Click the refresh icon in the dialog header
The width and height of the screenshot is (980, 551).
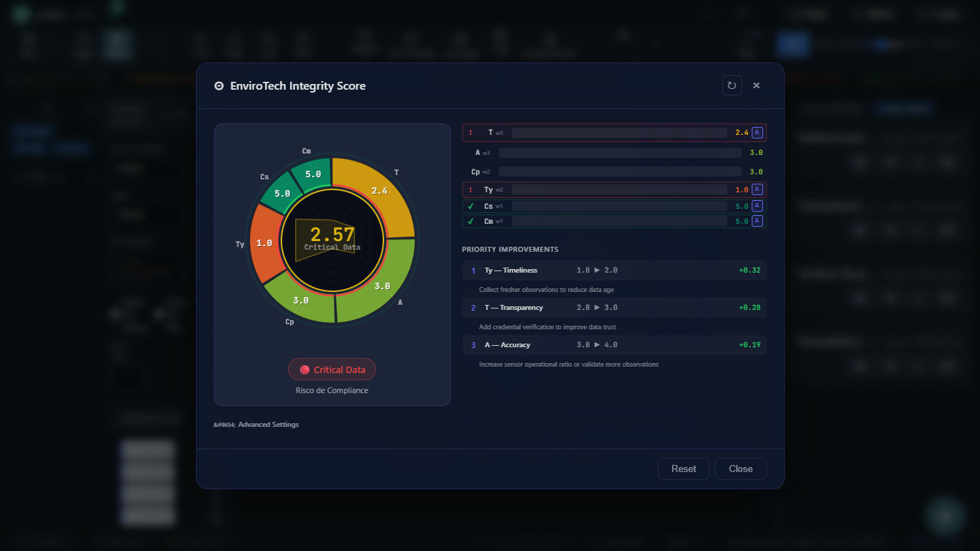coord(732,85)
